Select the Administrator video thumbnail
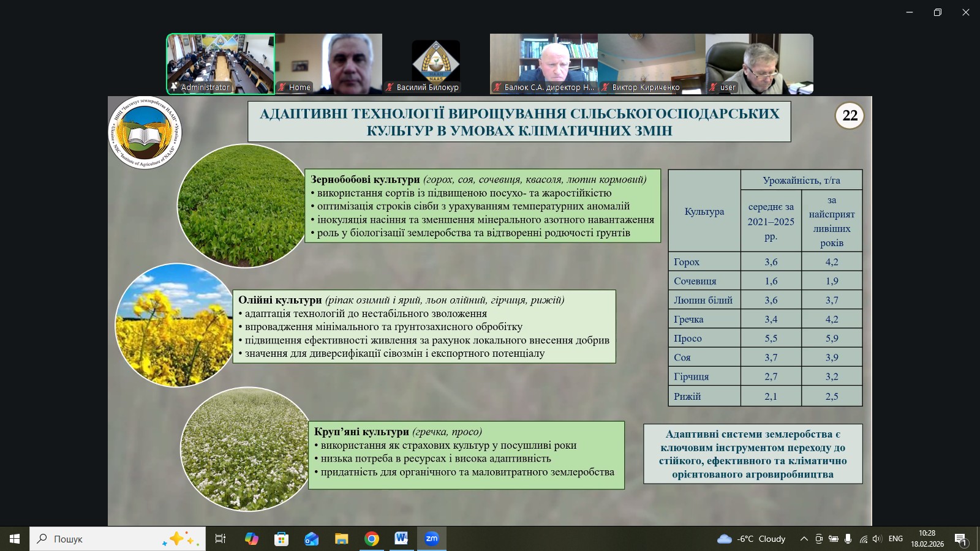 pos(221,64)
